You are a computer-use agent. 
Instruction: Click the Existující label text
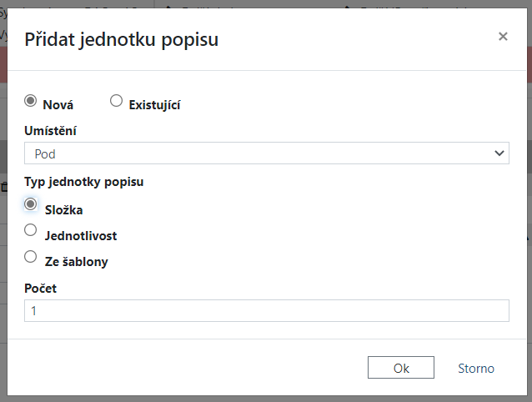point(154,105)
